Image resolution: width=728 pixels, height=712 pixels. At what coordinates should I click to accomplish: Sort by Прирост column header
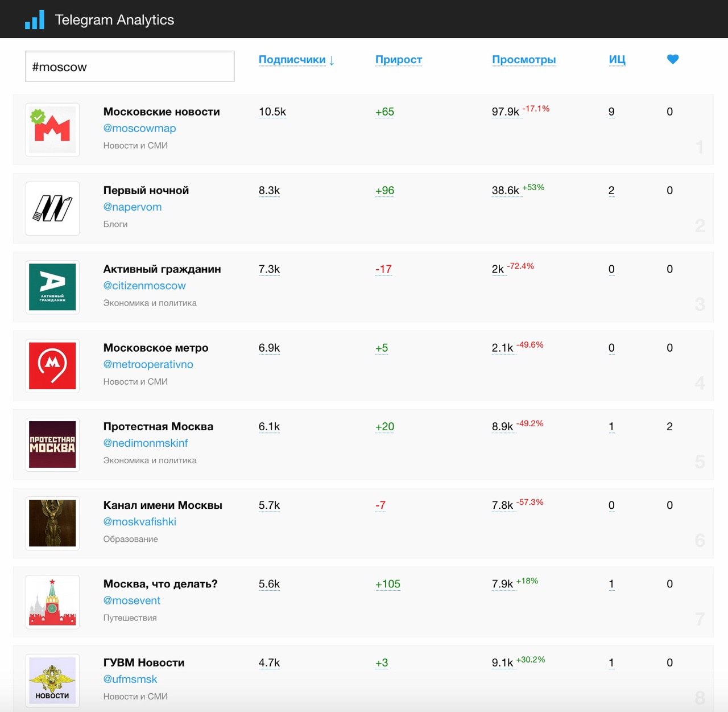click(x=399, y=60)
